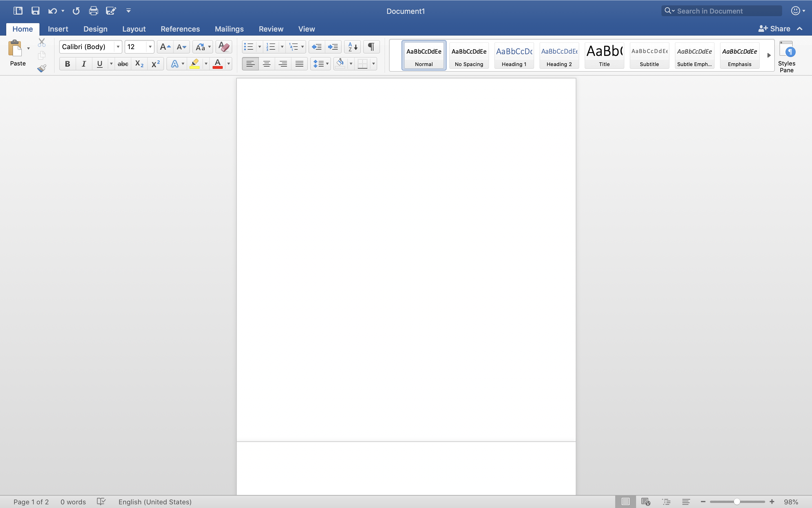The height and width of the screenshot is (508, 812).
Task: Expand the underline style dropdown arrow
Action: click(x=111, y=63)
